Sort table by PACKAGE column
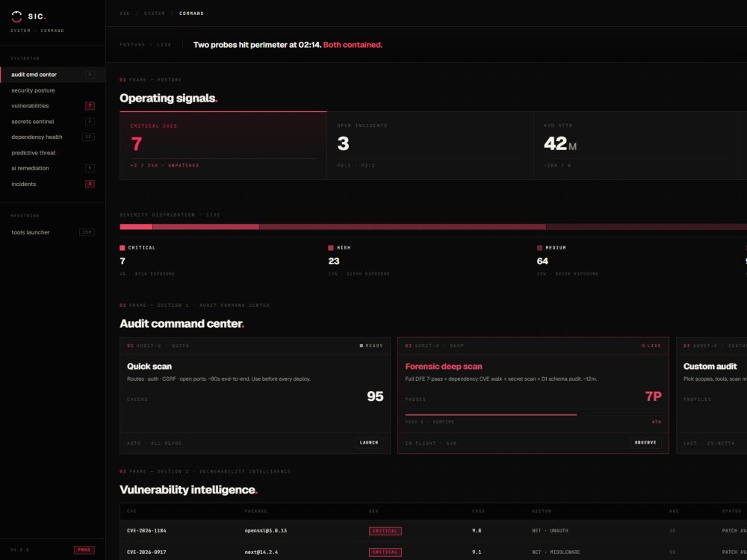747x560 pixels. pyautogui.click(x=255, y=511)
